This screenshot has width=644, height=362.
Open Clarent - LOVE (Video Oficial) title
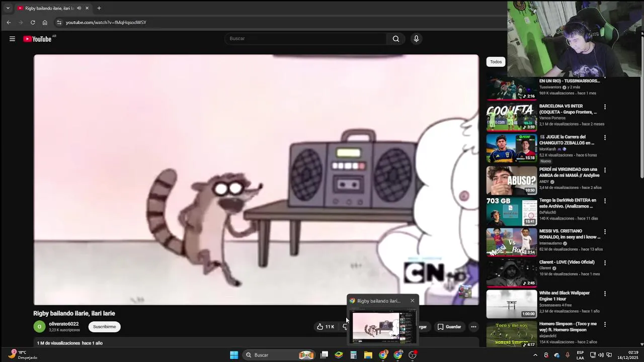pyautogui.click(x=567, y=262)
